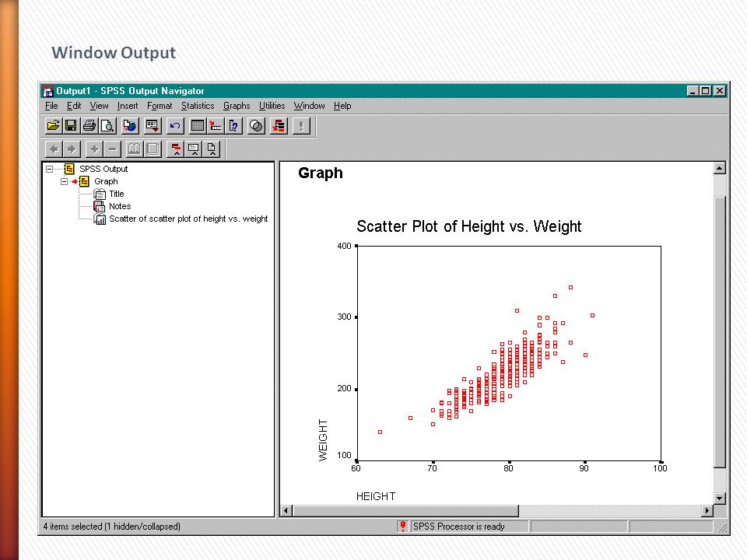Click the 'Scatter Plot of Height vs. Weight' title
This screenshot has width=747, height=560.
point(468,226)
